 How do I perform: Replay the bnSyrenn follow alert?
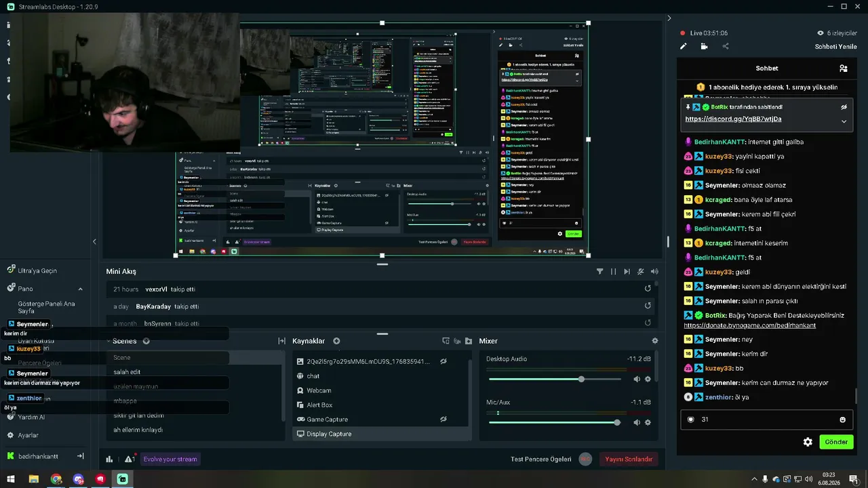pyautogui.click(x=648, y=323)
